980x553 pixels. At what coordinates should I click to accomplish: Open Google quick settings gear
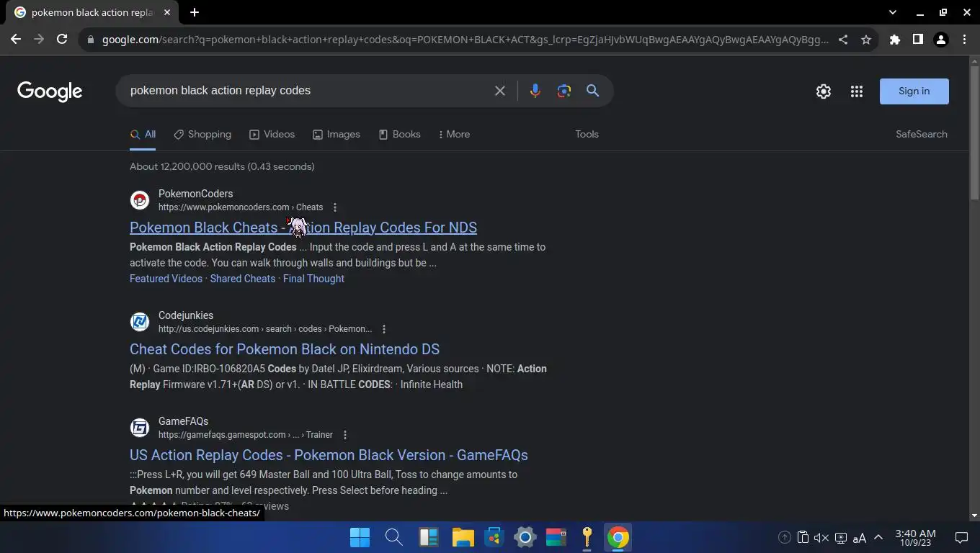point(823,91)
